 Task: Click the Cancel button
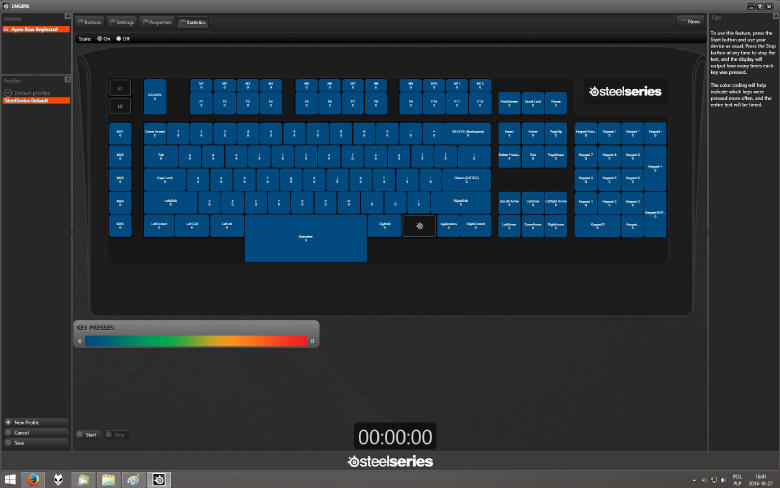click(x=36, y=433)
